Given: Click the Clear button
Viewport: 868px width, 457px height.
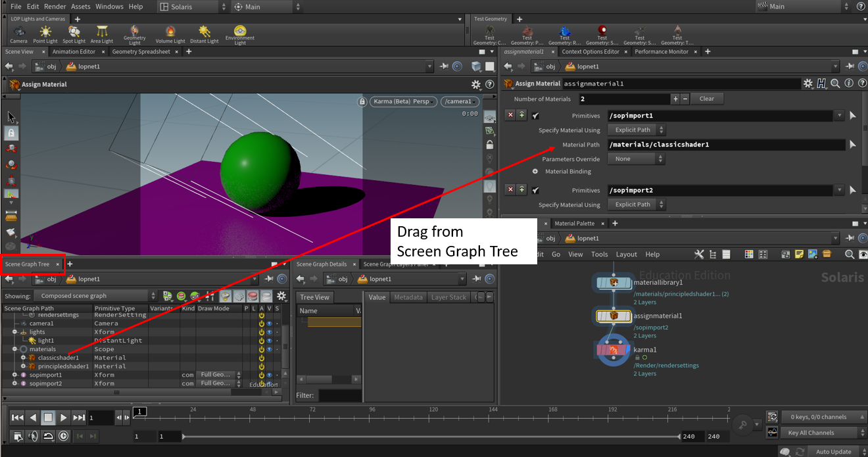Looking at the screenshot, I should click(706, 99).
